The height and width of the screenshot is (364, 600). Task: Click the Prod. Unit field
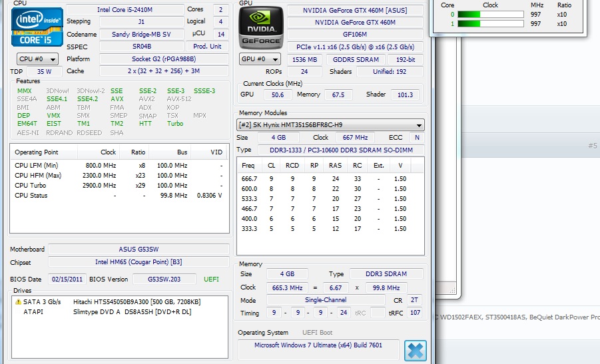coord(207,47)
